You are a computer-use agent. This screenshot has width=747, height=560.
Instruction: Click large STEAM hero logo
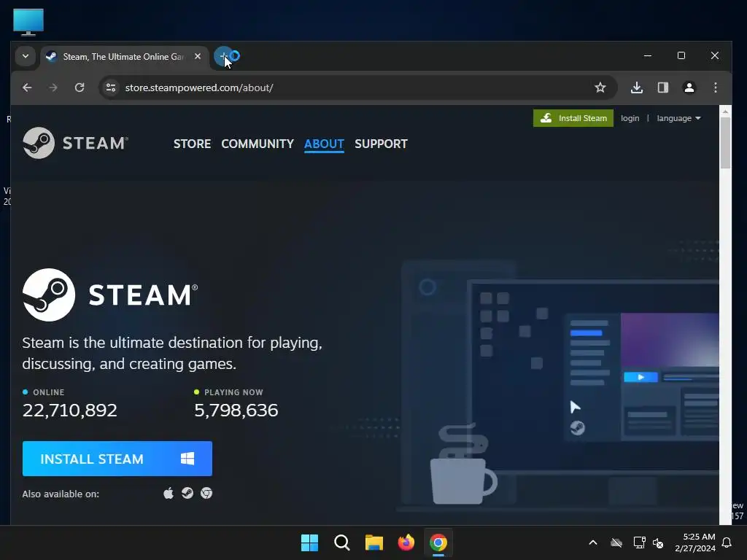(x=110, y=295)
